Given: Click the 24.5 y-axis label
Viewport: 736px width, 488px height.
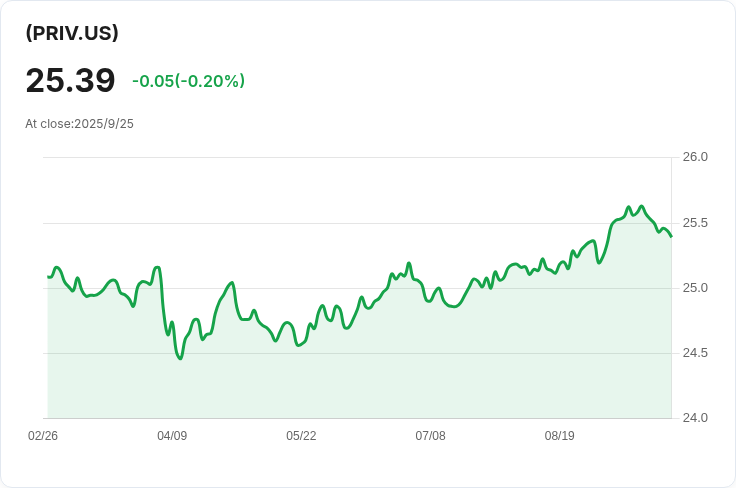Looking at the screenshot, I should pyautogui.click(x=695, y=353).
